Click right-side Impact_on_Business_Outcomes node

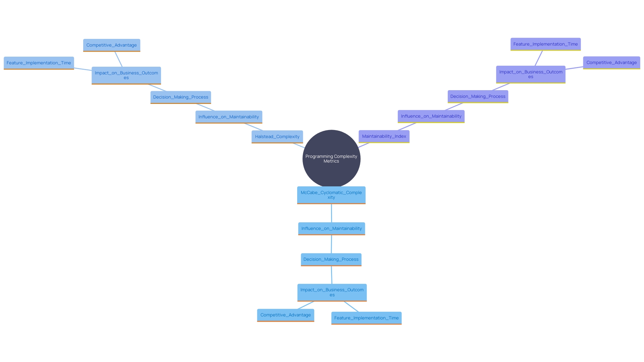tap(530, 74)
